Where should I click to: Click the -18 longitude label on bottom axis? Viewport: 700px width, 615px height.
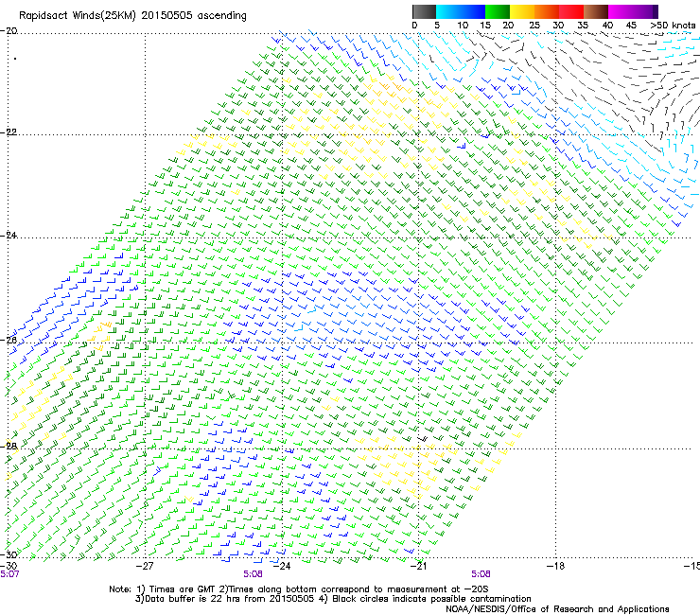point(555,567)
